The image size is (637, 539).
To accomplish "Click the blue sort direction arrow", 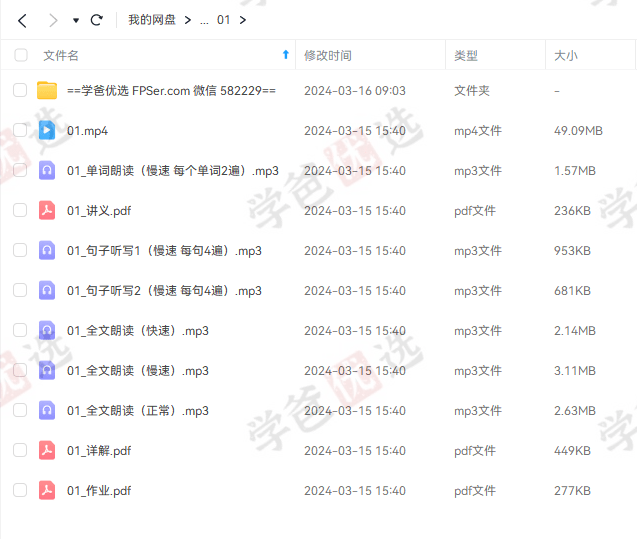I will point(286,54).
